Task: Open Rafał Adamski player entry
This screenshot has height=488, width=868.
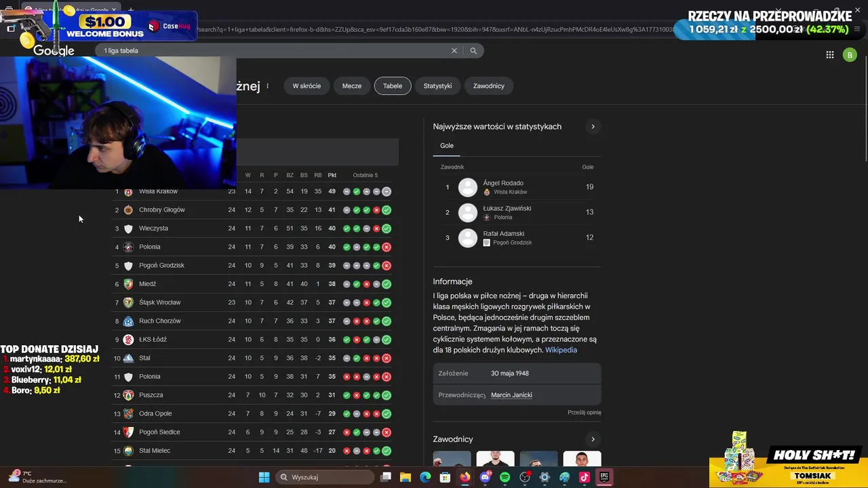Action: [x=517, y=238]
